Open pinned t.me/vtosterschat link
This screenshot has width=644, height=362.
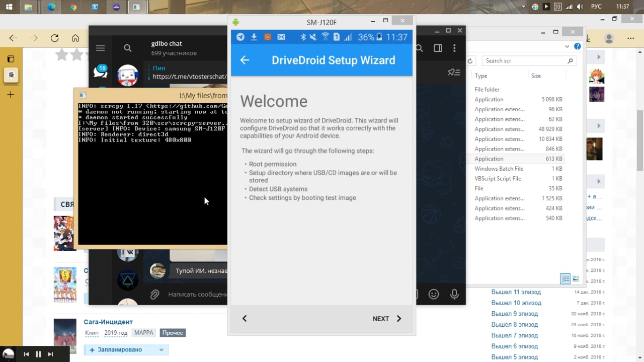pyautogui.click(x=190, y=77)
